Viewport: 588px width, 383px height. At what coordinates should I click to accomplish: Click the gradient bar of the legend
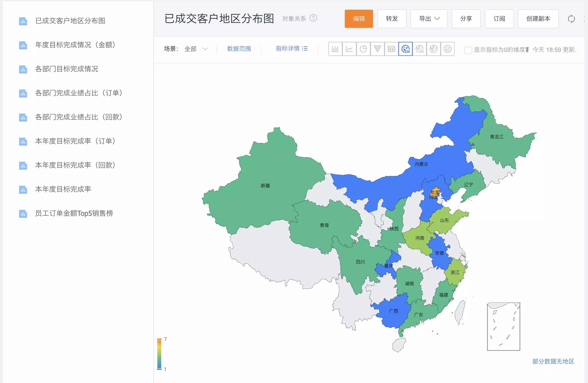(x=159, y=354)
